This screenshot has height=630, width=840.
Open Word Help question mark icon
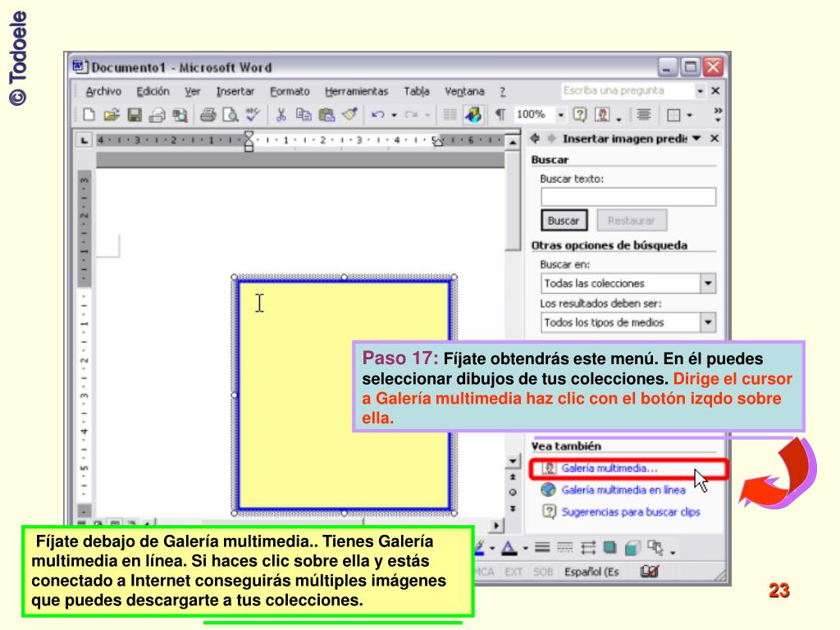click(x=580, y=115)
